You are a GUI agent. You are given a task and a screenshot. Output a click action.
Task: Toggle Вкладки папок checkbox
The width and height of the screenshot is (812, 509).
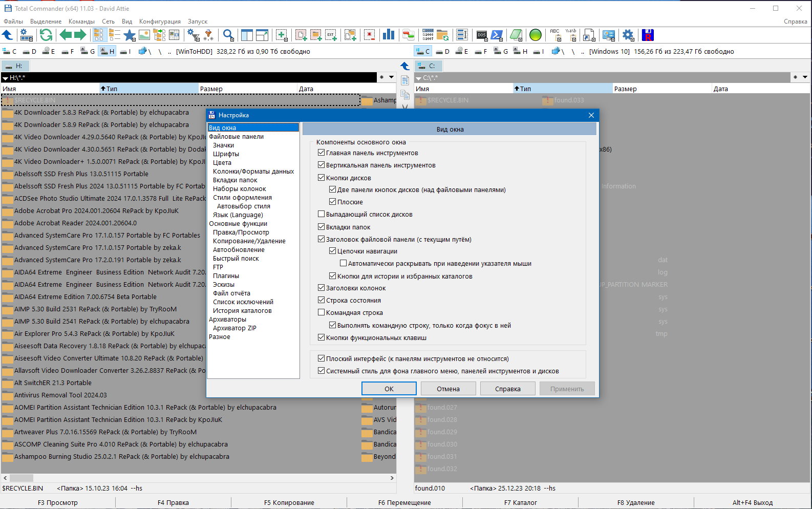pyautogui.click(x=321, y=227)
